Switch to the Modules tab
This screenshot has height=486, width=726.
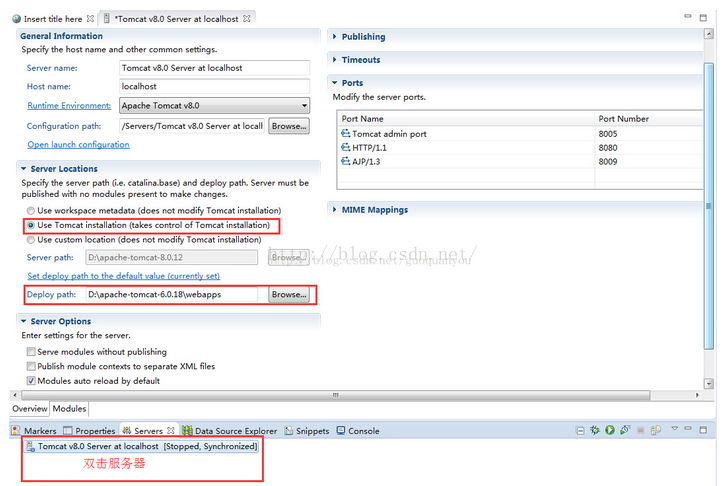click(x=69, y=409)
